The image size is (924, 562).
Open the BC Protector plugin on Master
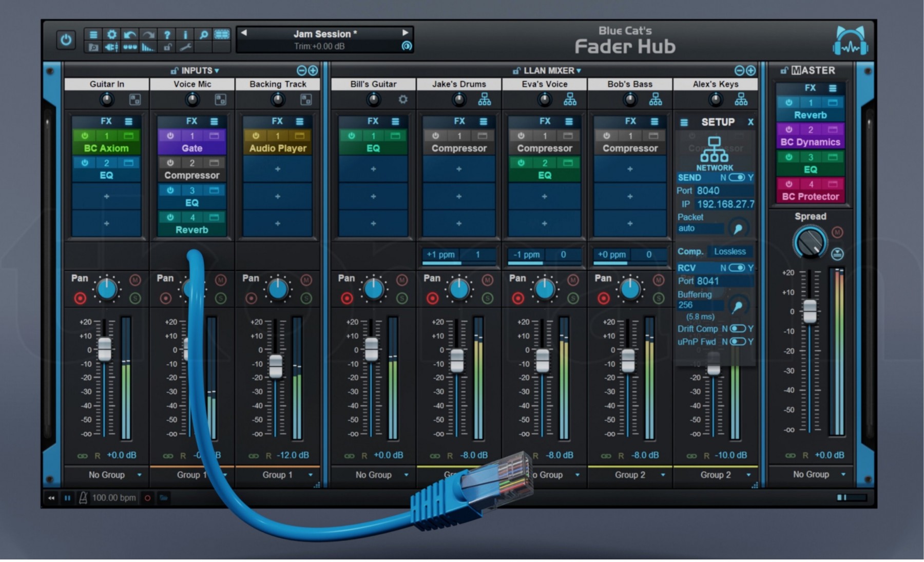pyautogui.click(x=811, y=197)
